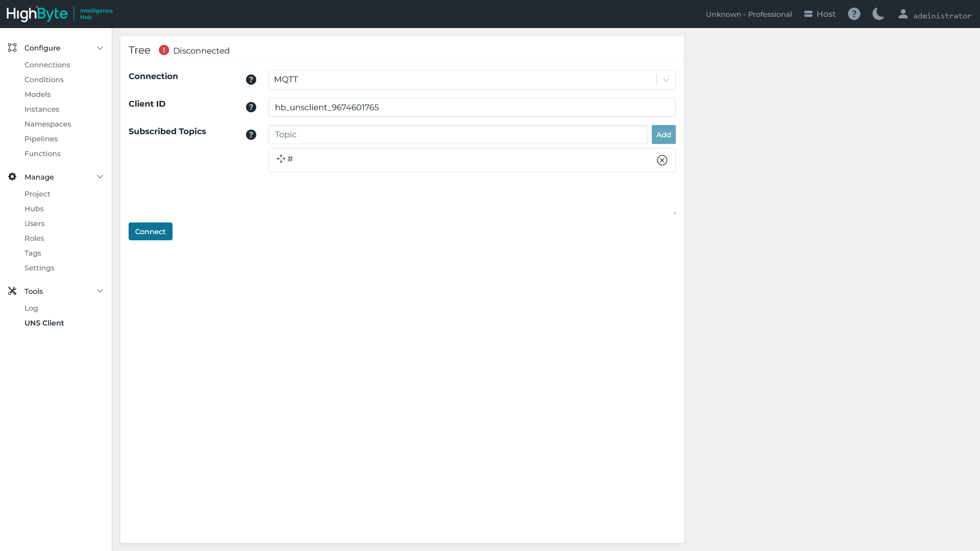Click the Tree panel title
Image resolution: width=980 pixels, height=551 pixels.
(139, 50)
